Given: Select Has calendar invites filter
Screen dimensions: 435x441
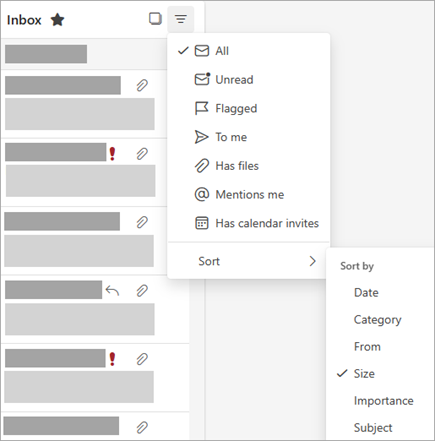Looking at the screenshot, I should [x=248, y=223].
